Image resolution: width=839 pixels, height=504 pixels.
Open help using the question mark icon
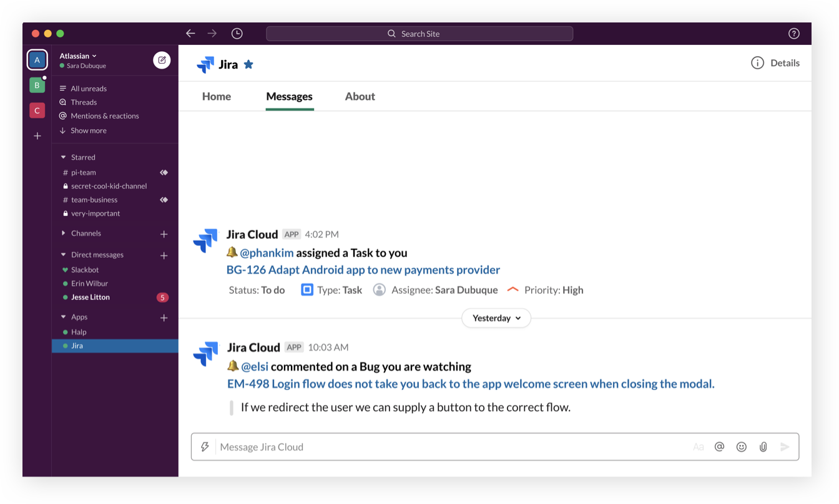tap(793, 33)
